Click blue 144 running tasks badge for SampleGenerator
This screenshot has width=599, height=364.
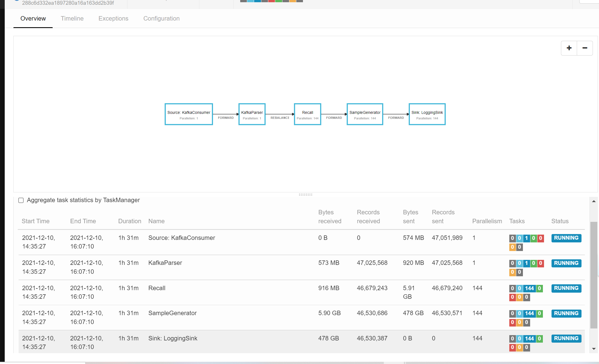tap(529, 313)
